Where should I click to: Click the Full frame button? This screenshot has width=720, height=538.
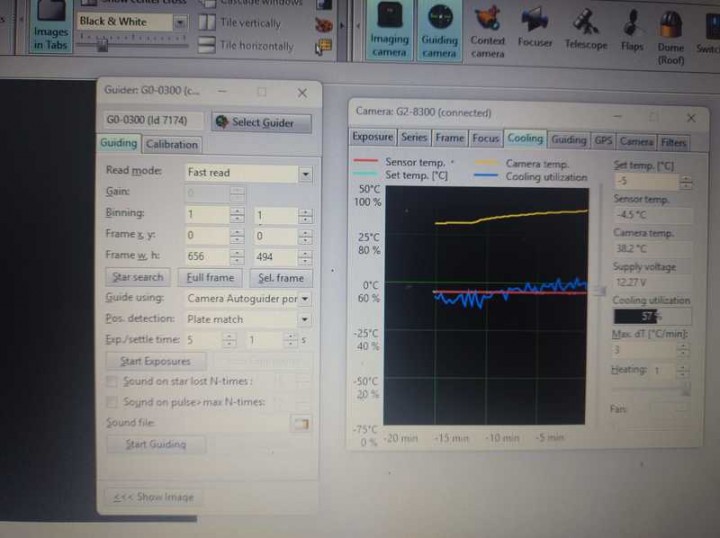(x=210, y=278)
